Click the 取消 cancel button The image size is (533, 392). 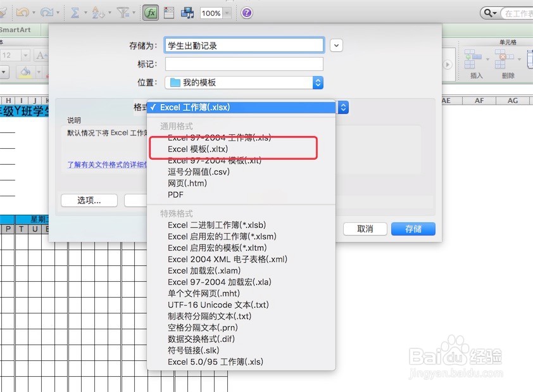(365, 229)
